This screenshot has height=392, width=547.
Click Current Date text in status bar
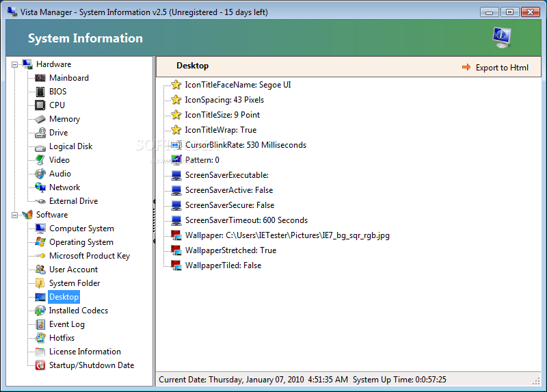[253, 380]
